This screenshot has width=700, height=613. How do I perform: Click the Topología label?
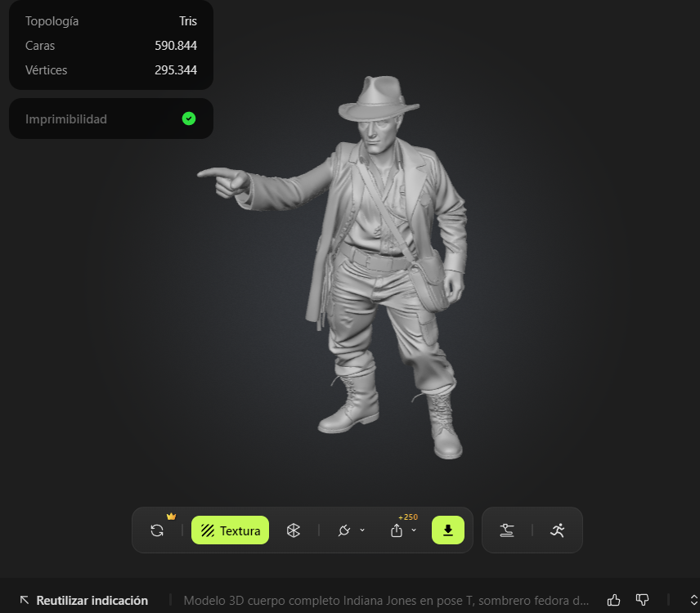click(52, 21)
